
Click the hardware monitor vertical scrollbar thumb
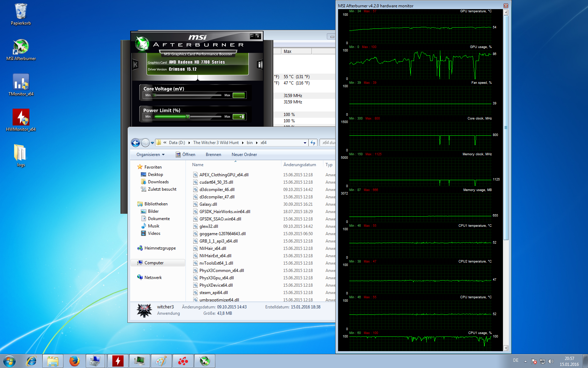[x=506, y=128]
